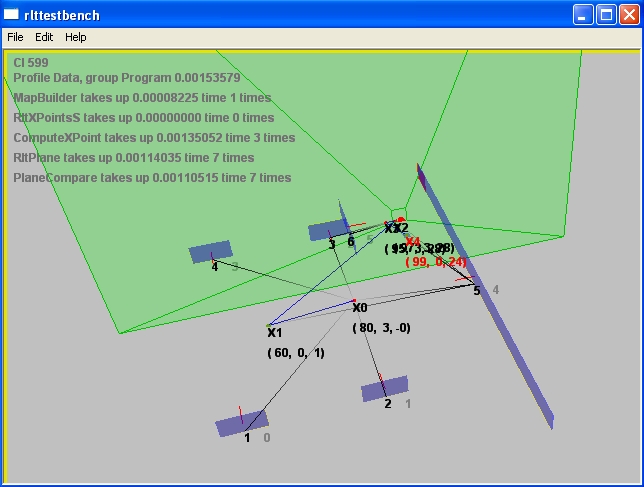
Task: Click the ComputeXPoint profile data line
Action: click(x=154, y=138)
